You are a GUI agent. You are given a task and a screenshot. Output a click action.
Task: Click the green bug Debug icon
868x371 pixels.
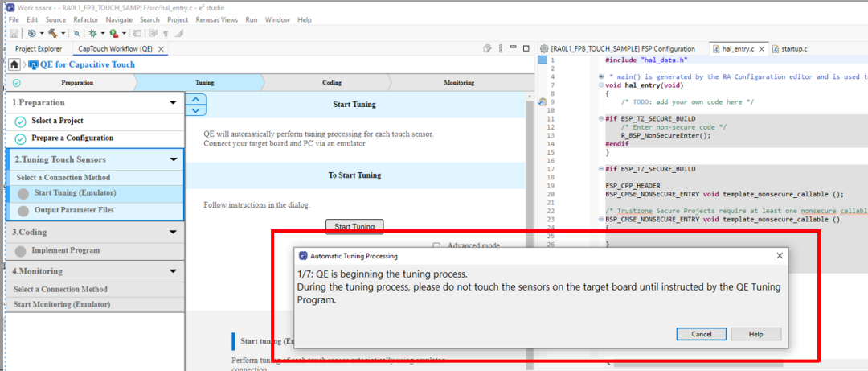click(x=93, y=33)
